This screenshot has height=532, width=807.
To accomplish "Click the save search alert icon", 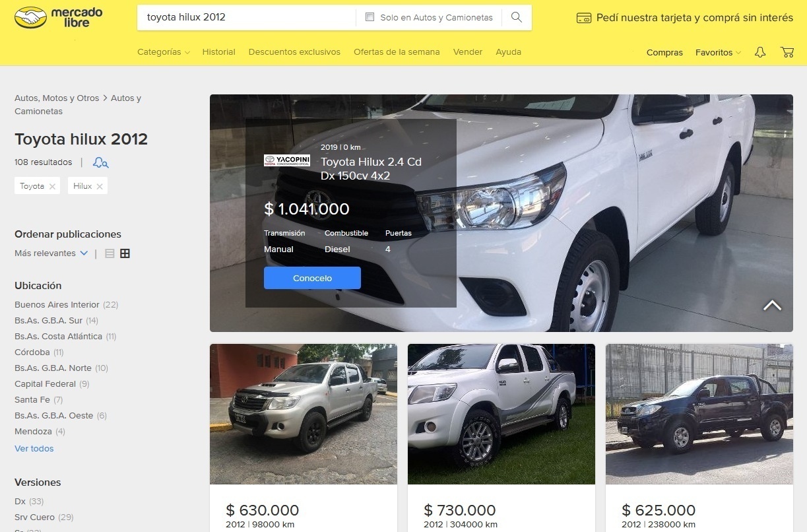I will click(101, 162).
